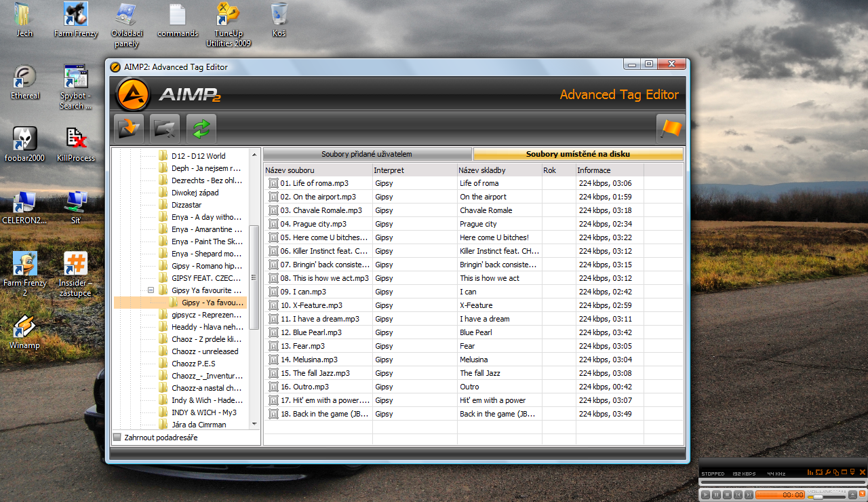Sort by Interpret column header
This screenshot has height=502, width=868.
click(x=415, y=170)
